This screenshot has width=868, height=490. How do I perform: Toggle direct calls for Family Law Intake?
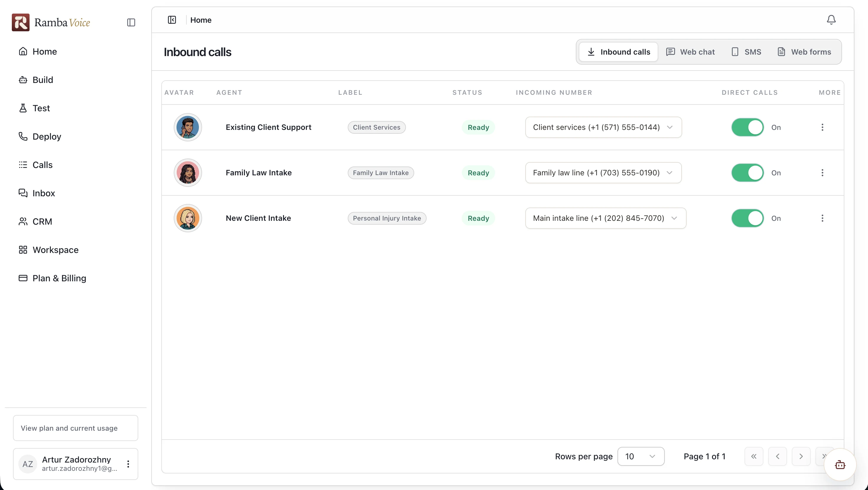pyautogui.click(x=747, y=173)
